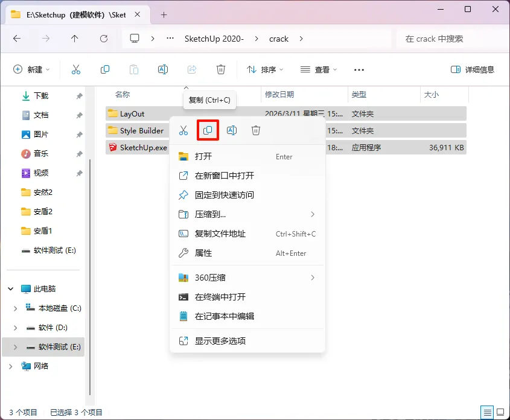Collapse the 此电脑 tree node
This screenshot has height=420, width=510.
click(11, 288)
